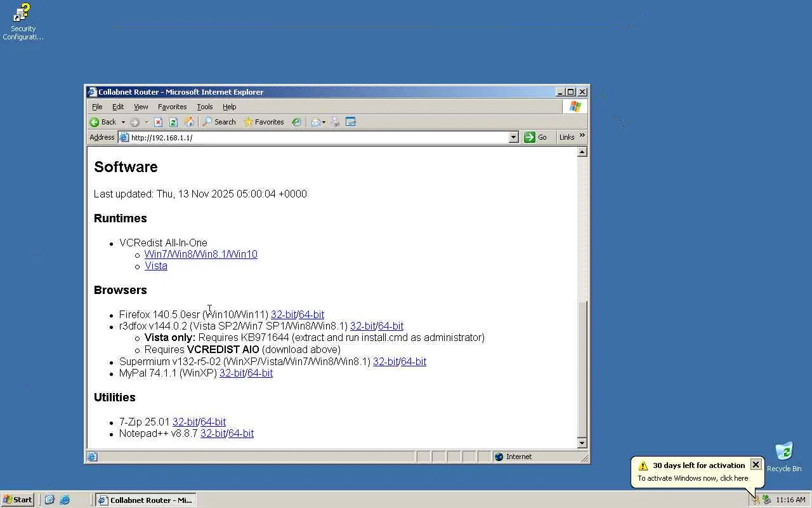Click the 'Software' page heading

coord(126,167)
